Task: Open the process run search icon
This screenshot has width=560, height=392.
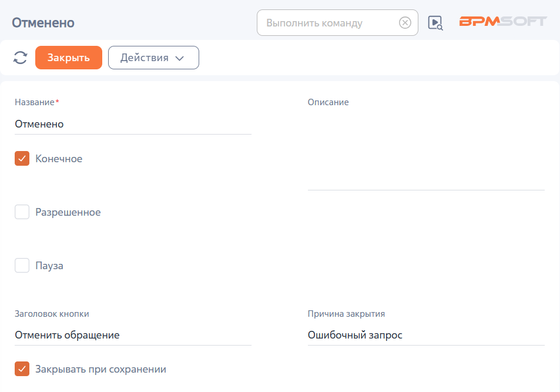Action: [x=435, y=23]
